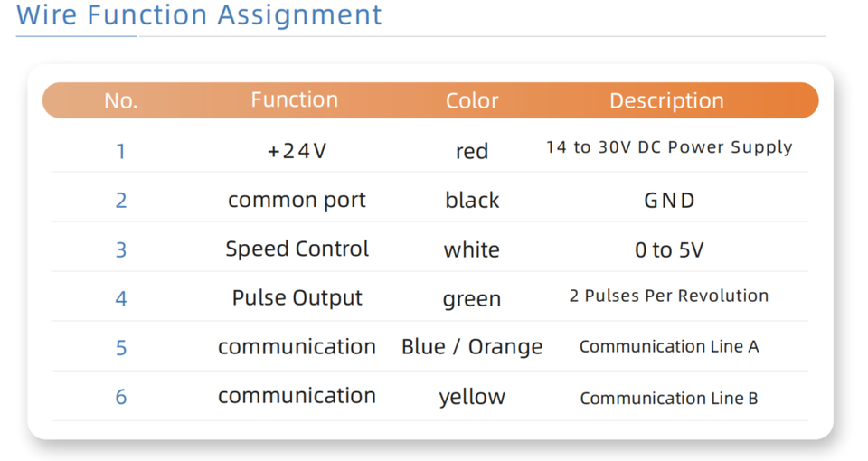Click 'Communication Line A' description
Image resolution: width=868 pixels, height=461 pixels.
point(669,346)
